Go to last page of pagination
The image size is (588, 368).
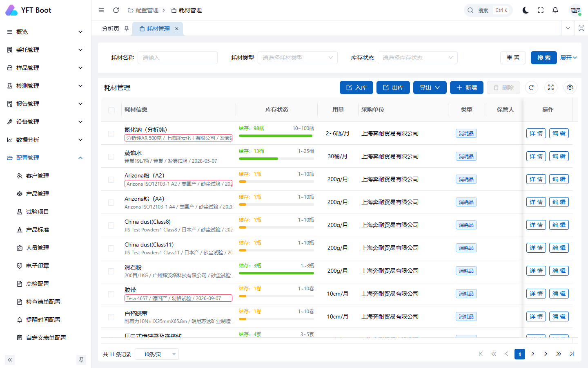point(572,354)
